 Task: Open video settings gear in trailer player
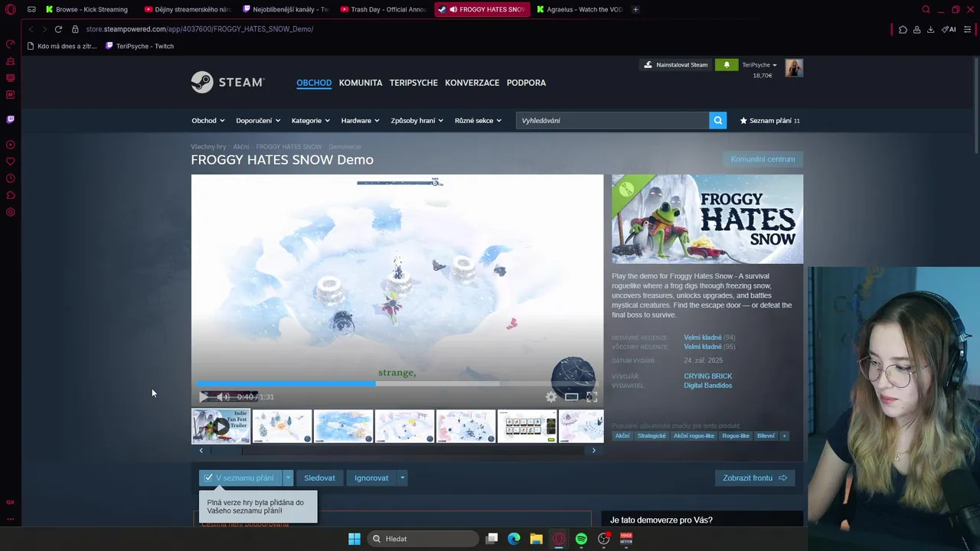(x=551, y=396)
